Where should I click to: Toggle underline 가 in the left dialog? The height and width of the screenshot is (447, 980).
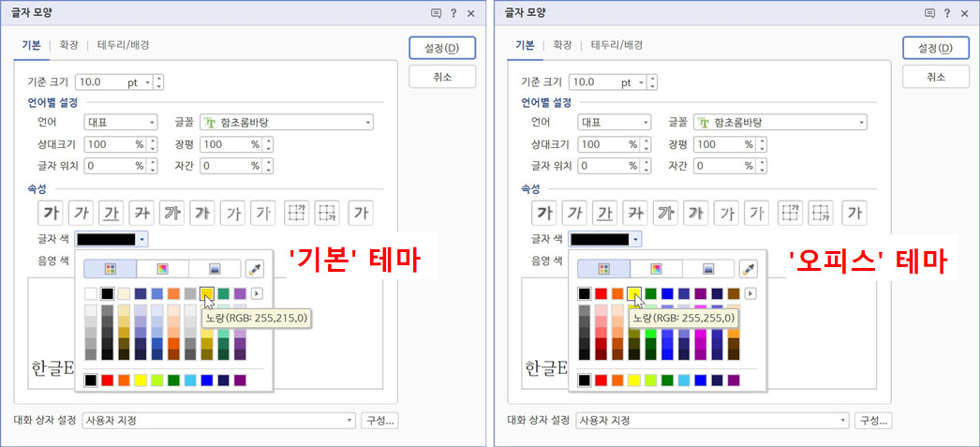111,212
